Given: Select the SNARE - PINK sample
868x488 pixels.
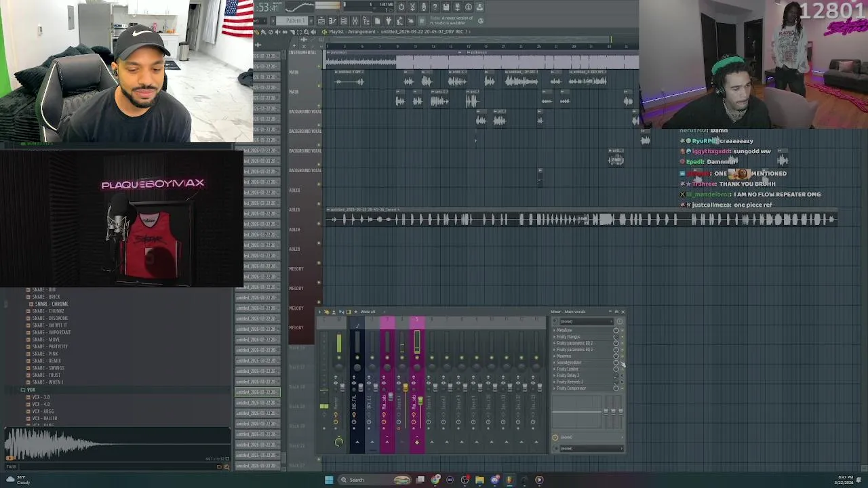Looking at the screenshot, I should (45, 354).
